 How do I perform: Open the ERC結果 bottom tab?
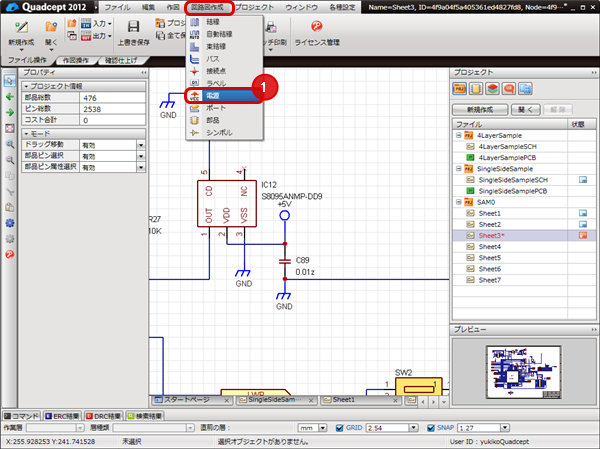[x=62, y=416]
